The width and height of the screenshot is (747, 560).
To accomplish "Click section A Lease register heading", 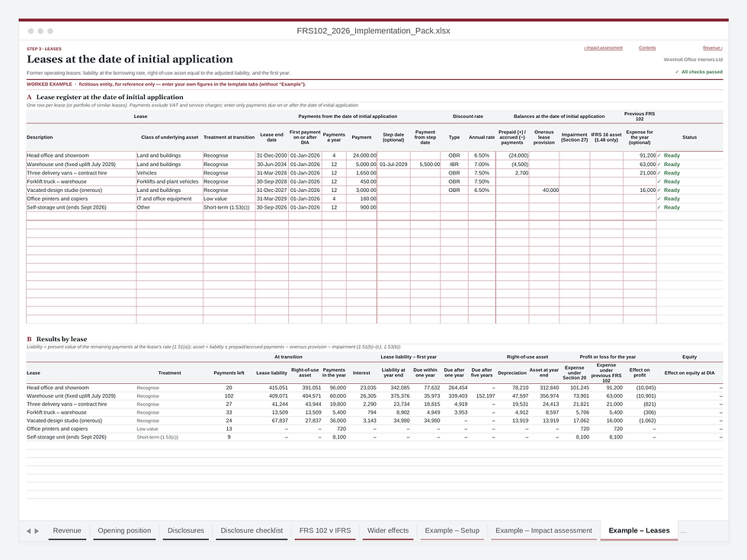I will point(105,97).
